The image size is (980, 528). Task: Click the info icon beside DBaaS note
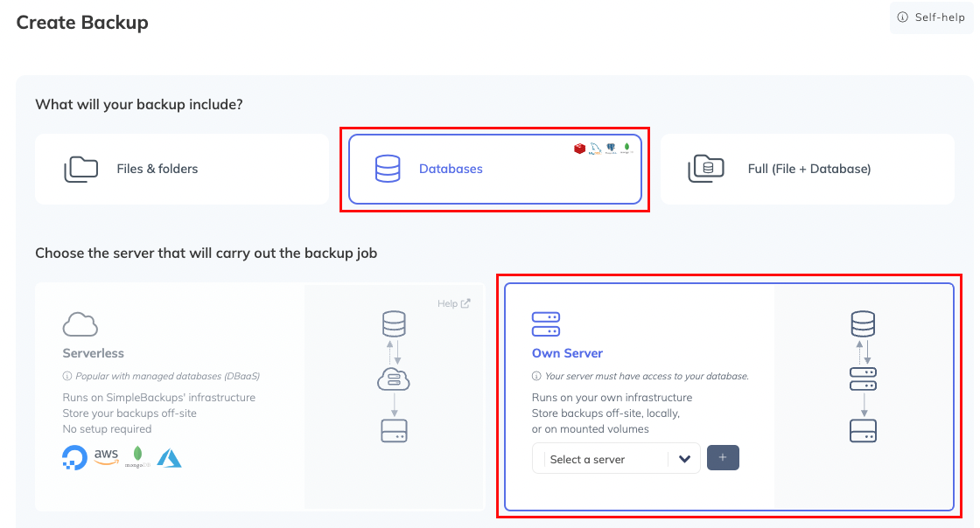tap(67, 377)
